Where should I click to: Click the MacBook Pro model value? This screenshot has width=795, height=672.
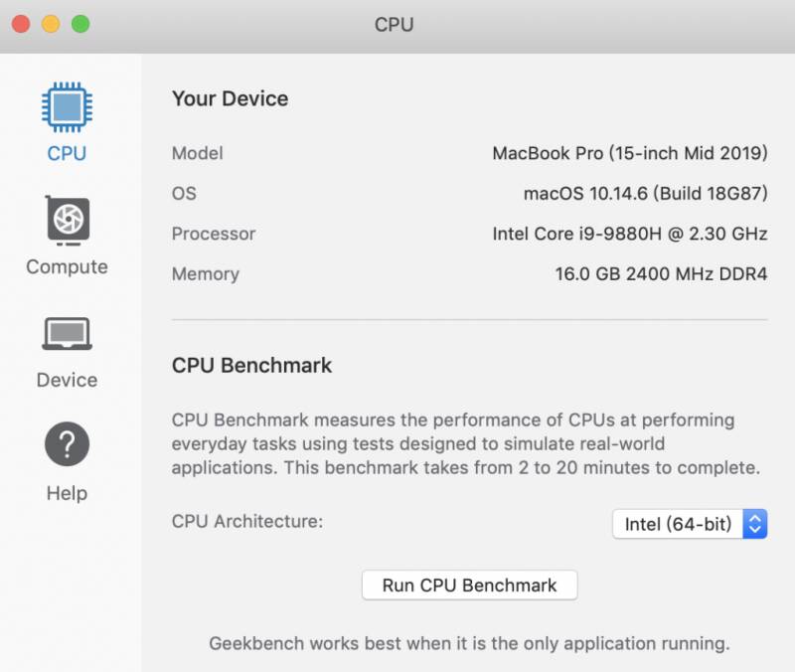point(630,153)
